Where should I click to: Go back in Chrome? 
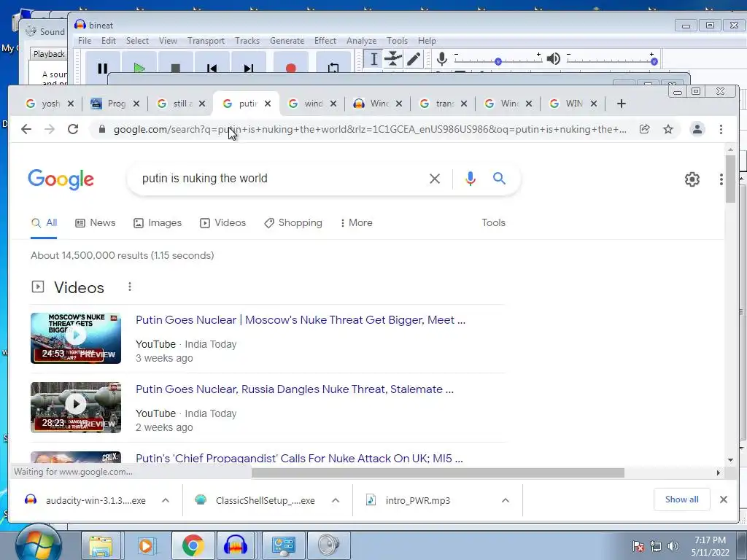click(26, 129)
